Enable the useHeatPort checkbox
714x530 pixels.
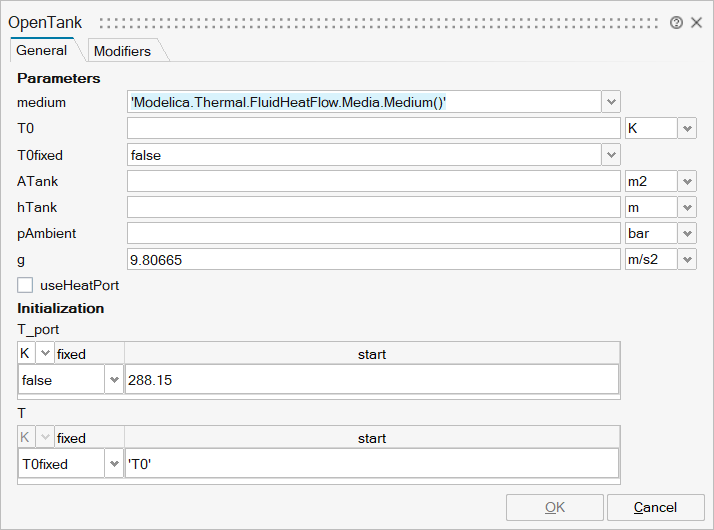25,285
